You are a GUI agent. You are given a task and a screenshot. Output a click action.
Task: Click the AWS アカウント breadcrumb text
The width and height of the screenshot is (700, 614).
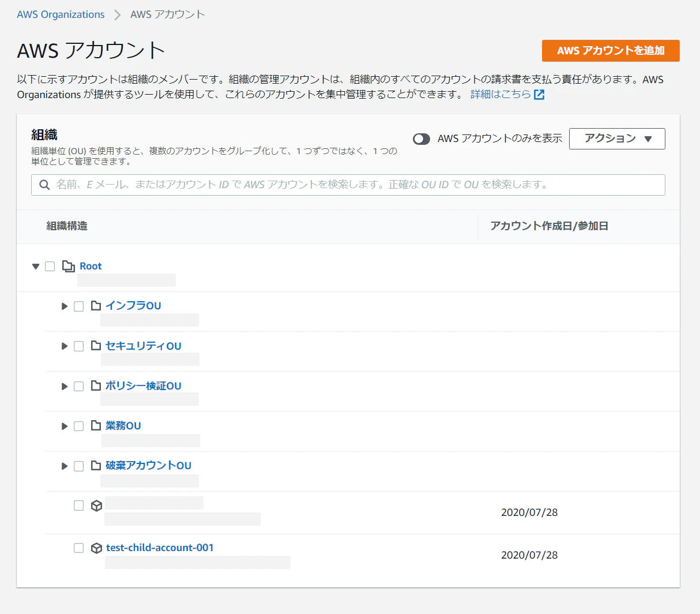tap(168, 14)
